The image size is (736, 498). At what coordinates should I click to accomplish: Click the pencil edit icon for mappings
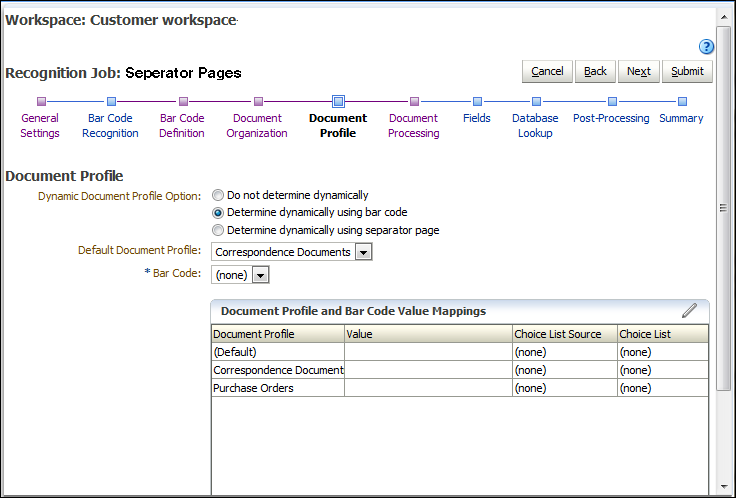tap(690, 310)
